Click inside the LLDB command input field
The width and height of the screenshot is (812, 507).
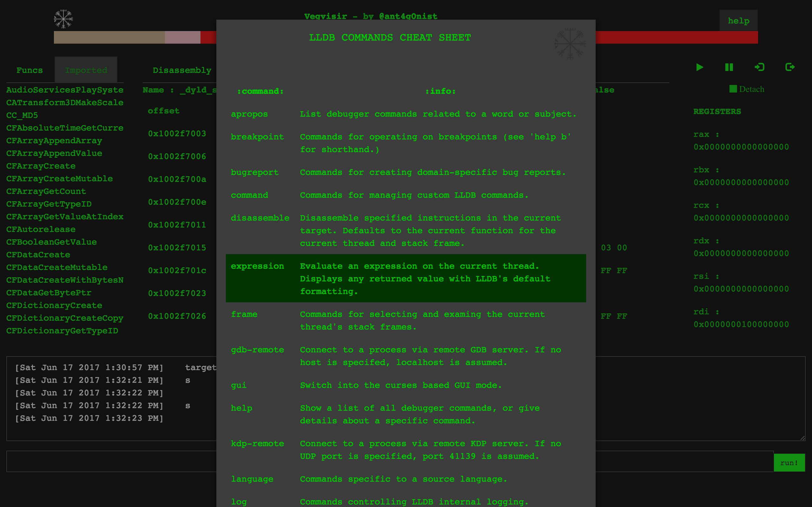(111, 461)
